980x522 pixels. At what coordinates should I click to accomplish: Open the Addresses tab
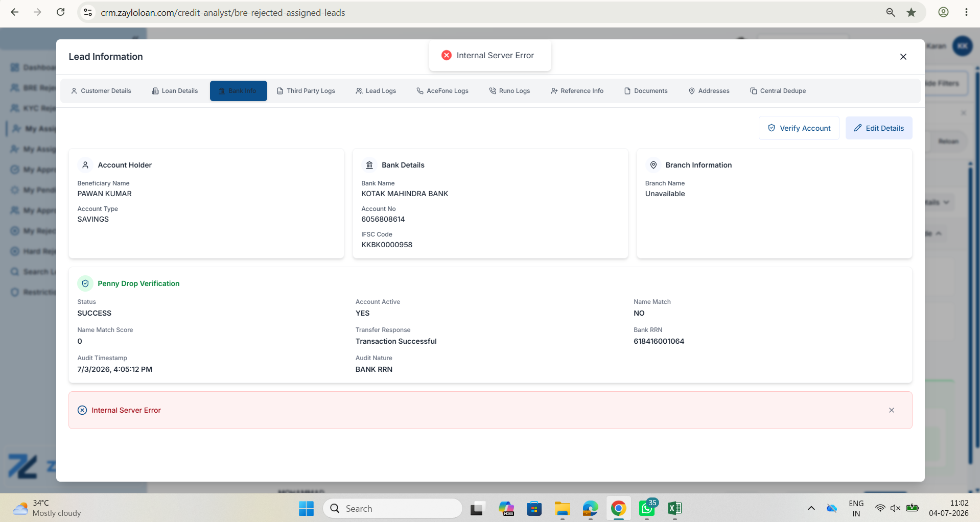pyautogui.click(x=709, y=91)
